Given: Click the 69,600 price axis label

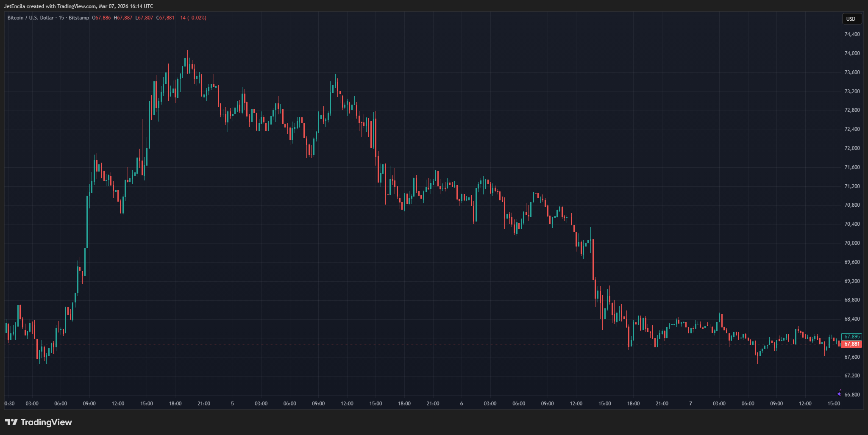Looking at the screenshot, I should click(x=852, y=262).
